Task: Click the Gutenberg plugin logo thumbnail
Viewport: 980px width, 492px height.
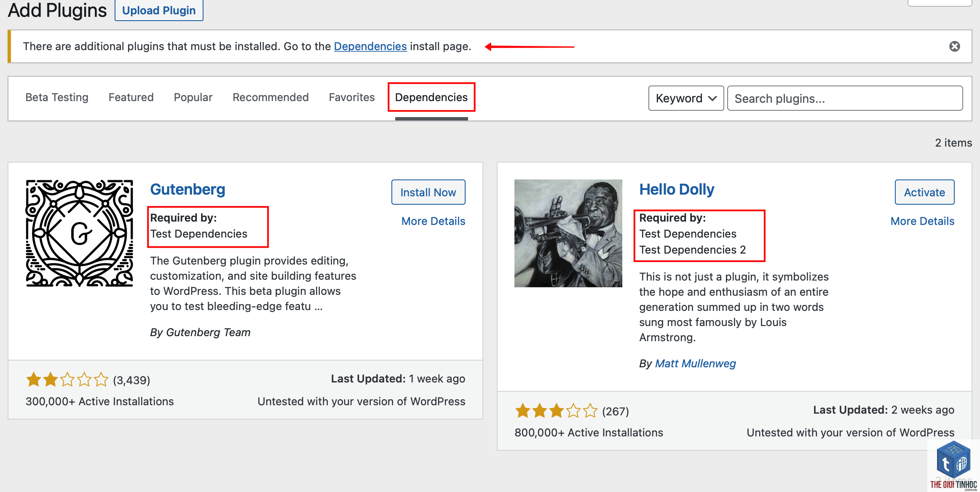Action: pyautogui.click(x=80, y=233)
